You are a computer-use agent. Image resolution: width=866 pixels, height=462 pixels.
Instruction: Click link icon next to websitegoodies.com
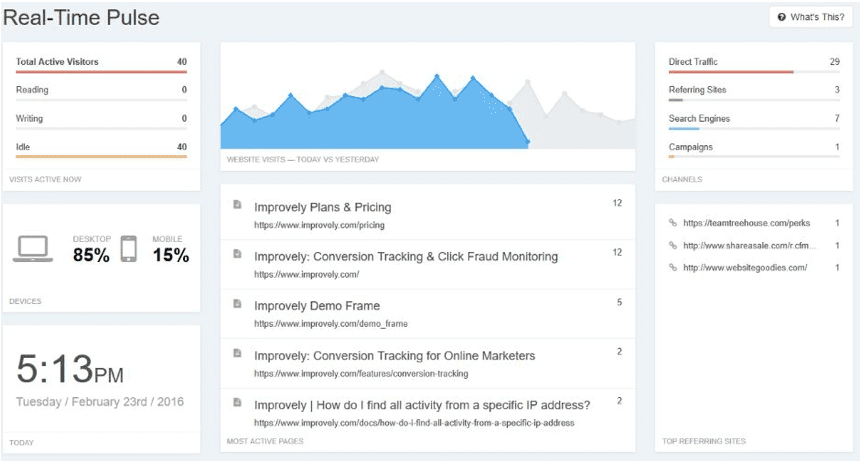[673, 267]
